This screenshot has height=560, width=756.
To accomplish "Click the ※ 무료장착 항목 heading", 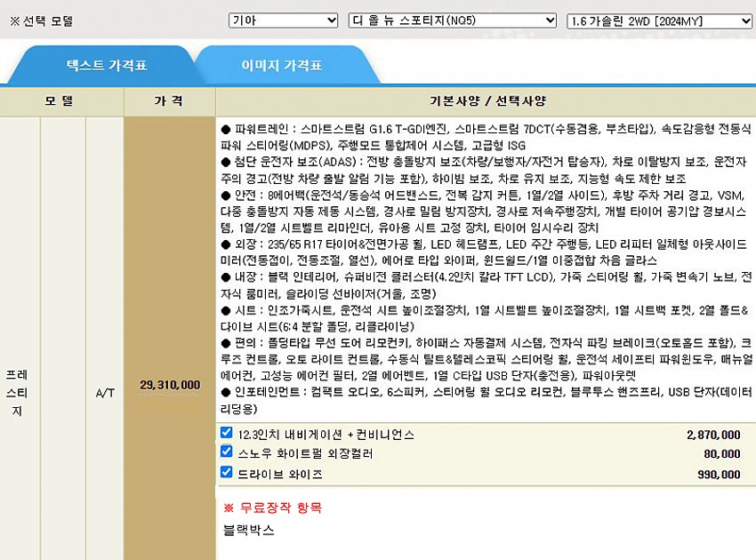I will tap(272, 508).
